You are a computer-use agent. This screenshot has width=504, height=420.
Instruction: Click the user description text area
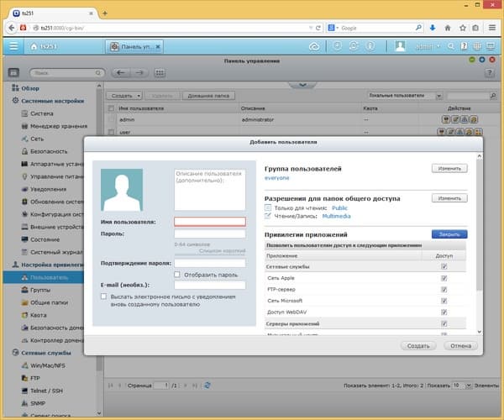point(210,190)
